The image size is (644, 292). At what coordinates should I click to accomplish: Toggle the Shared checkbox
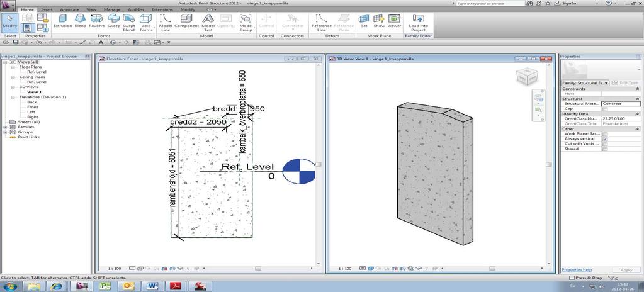[604, 149]
